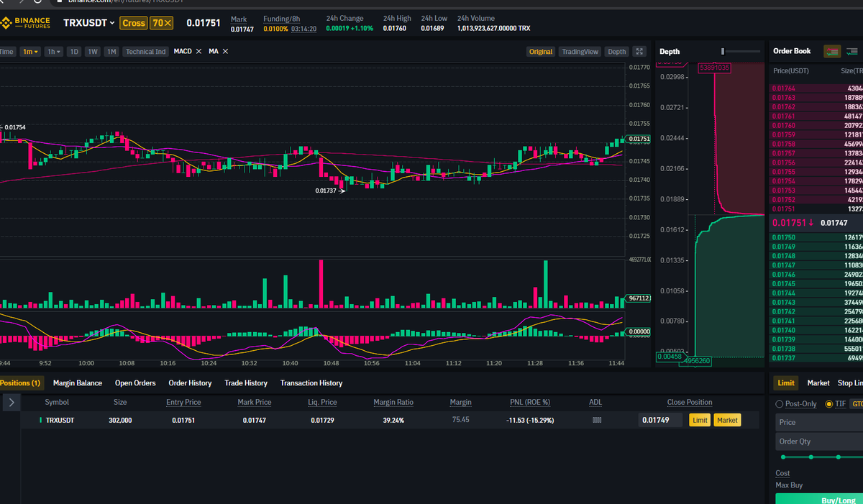863x504 pixels.
Task: Open the Transaction History tab
Action: point(311,383)
